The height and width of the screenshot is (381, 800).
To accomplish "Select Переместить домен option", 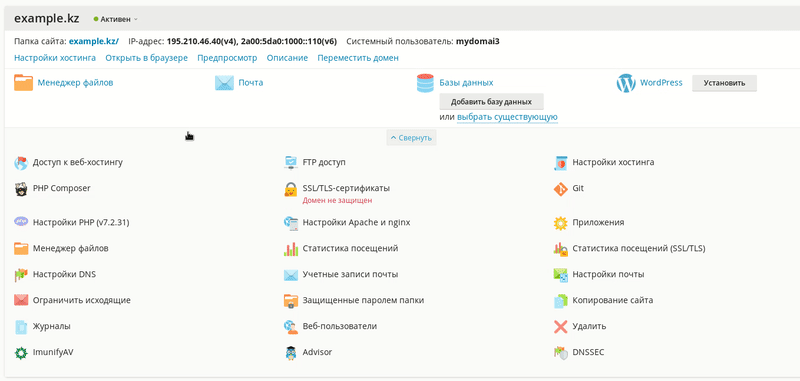I will pos(358,58).
